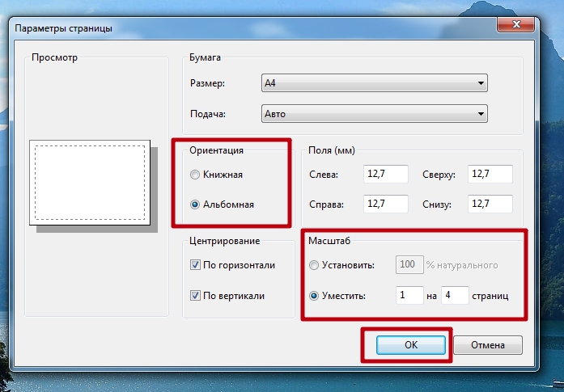The width and height of the screenshot is (564, 392).
Task: Select the Установить scale option
Action: click(x=315, y=264)
